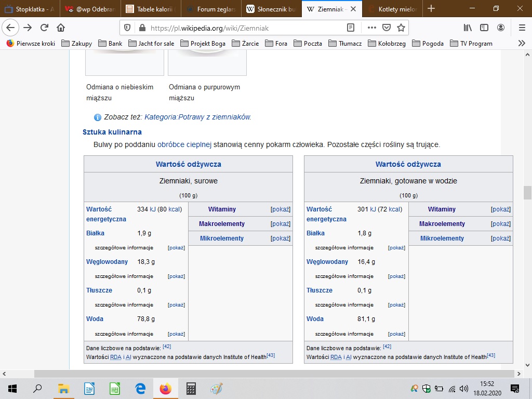Click the Firefox reload page button
The image size is (532, 399).
[44, 28]
